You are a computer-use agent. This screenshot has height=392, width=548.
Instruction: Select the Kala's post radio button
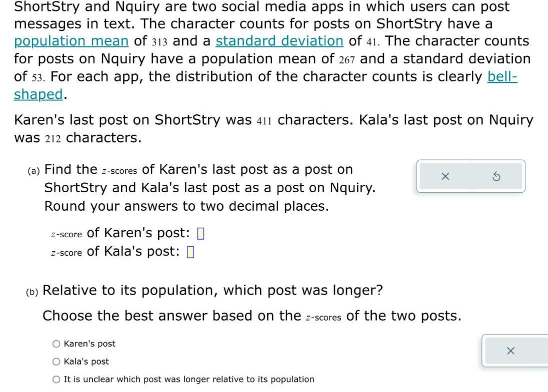[x=55, y=361]
